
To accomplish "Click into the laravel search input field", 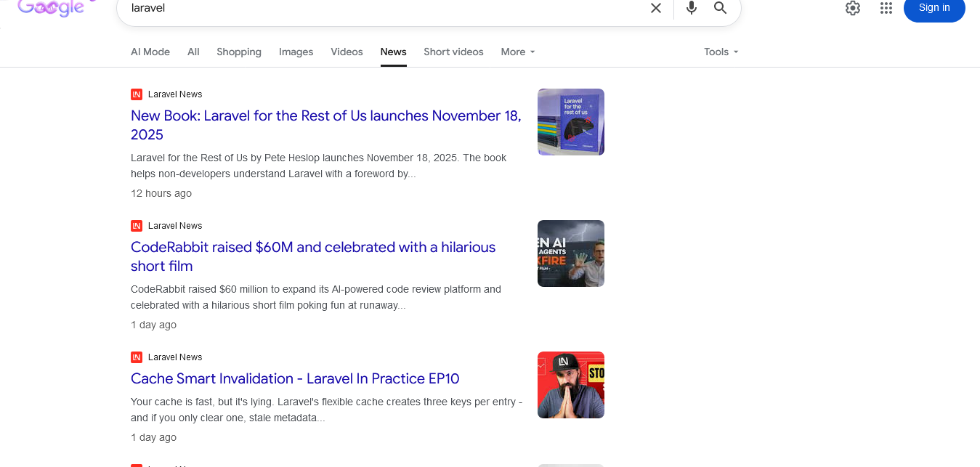I will click(378, 8).
